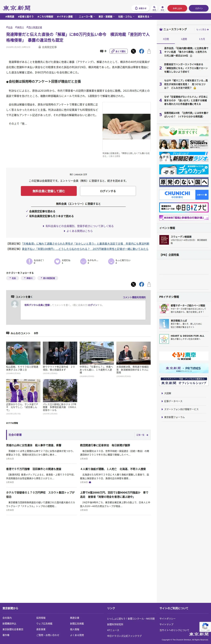Switch ranking to the 1カ月 tab
Viewport: 211px width, 644px height.
point(202,39)
